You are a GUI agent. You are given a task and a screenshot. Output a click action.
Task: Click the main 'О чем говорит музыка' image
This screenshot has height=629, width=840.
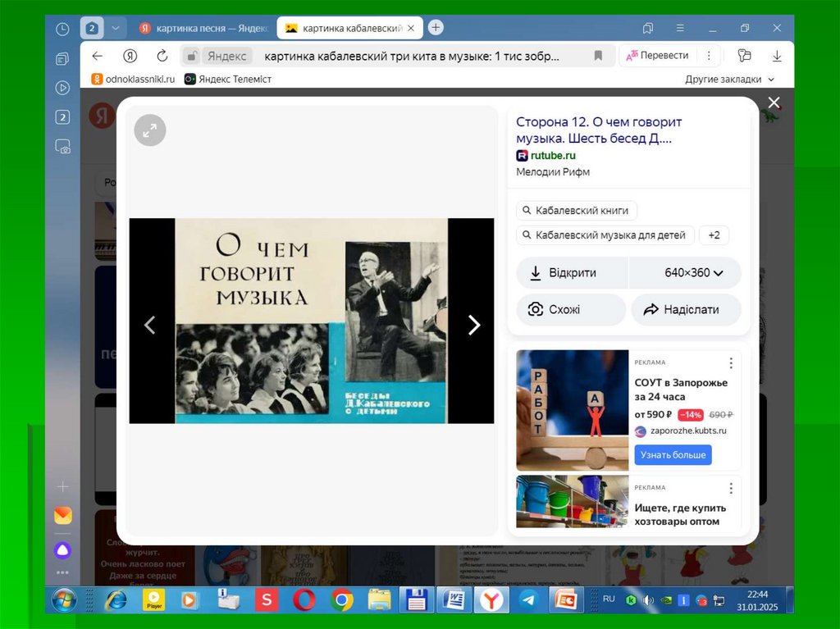[x=311, y=321]
